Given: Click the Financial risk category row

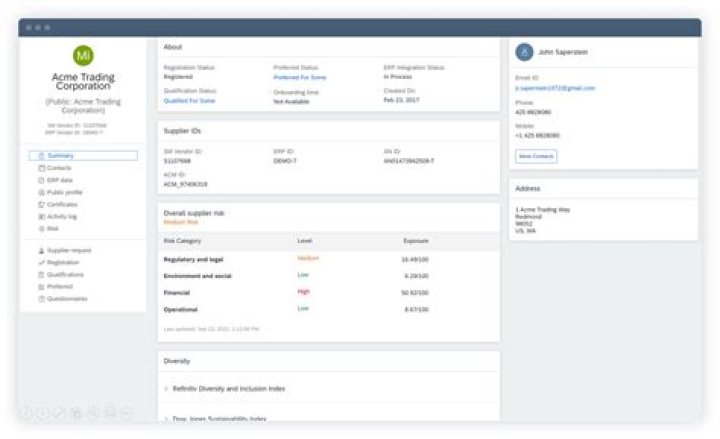Looking at the screenshot, I should [329, 293].
